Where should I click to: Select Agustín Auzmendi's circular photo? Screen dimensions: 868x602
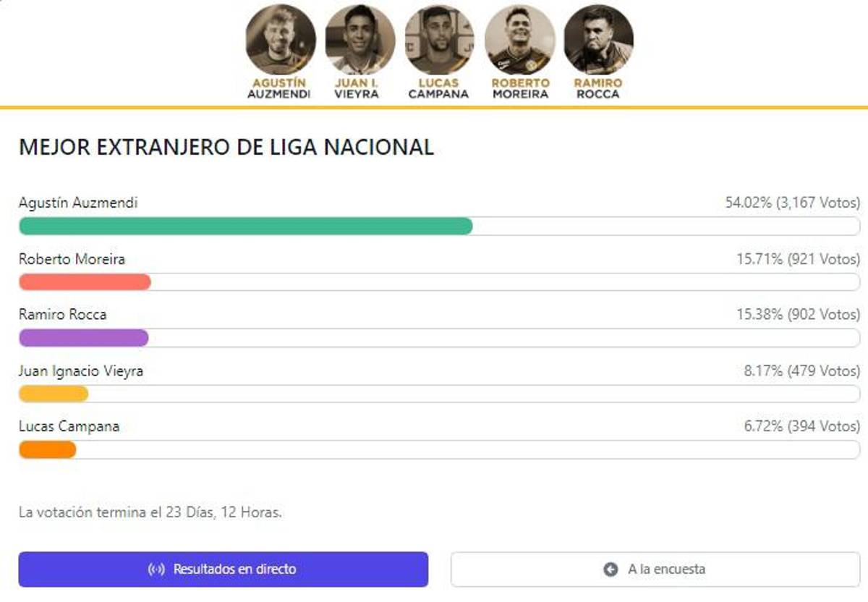click(x=281, y=39)
